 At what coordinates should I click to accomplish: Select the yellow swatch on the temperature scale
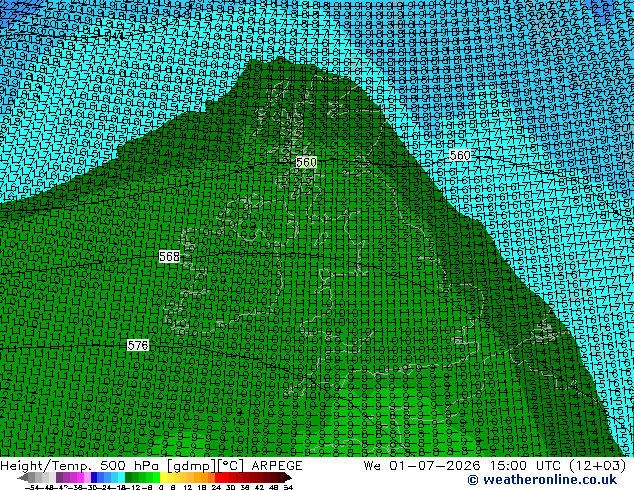pos(163,478)
